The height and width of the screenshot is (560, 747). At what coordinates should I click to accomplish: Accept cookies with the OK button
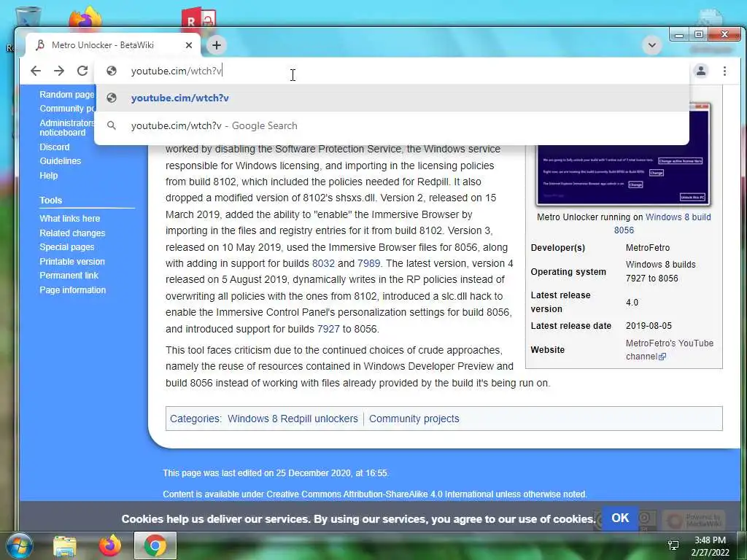pos(620,518)
